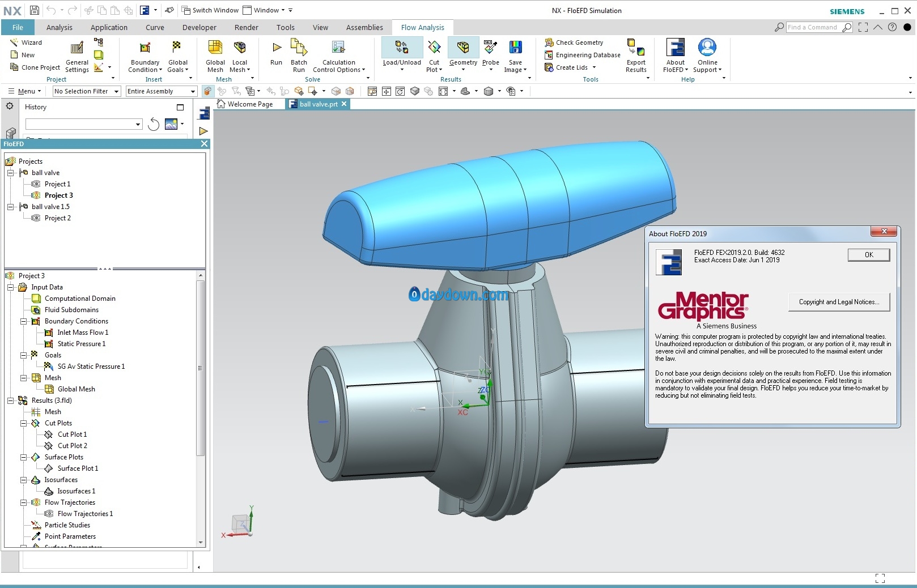The image size is (917, 588).
Task: Open the History panel combo box
Action: [83, 124]
